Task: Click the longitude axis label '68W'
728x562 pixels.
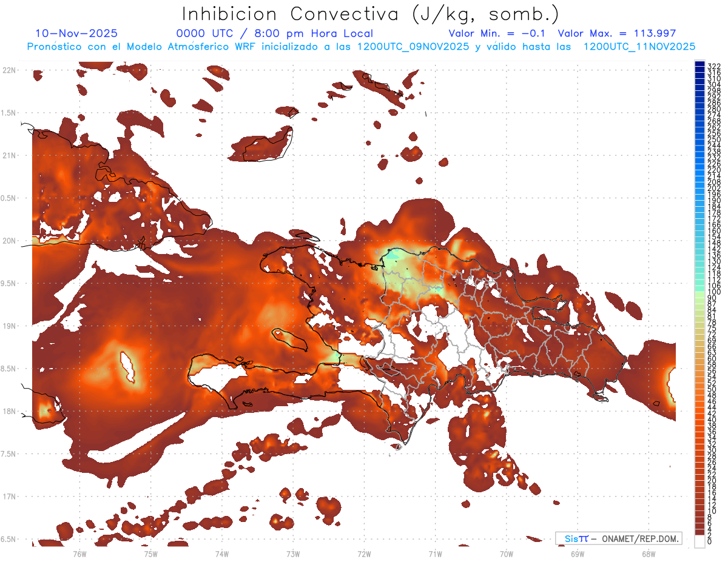Action: click(649, 554)
